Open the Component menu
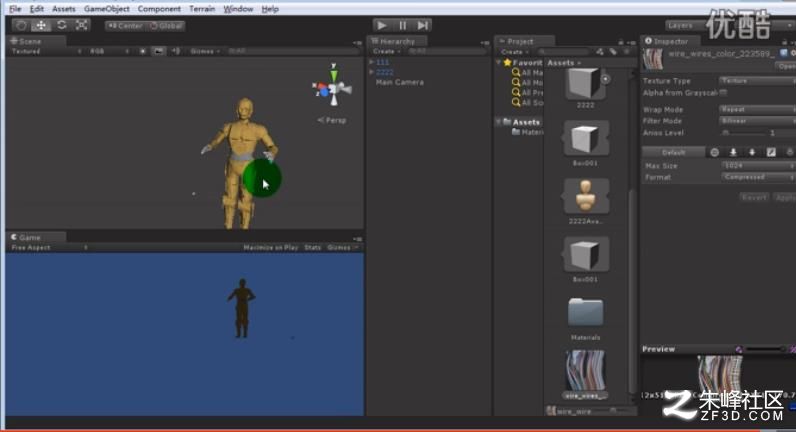Viewport: 796px width, 432px height. (159, 9)
